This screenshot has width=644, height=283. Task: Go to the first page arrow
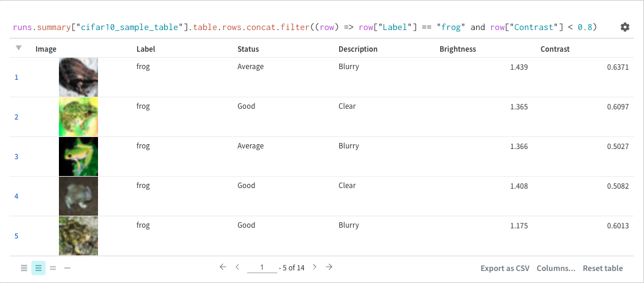point(222,267)
